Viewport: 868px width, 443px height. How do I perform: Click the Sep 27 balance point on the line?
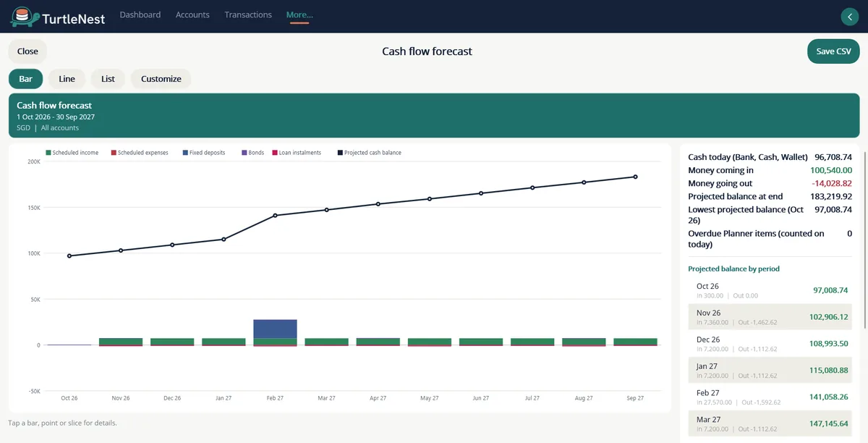(x=635, y=177)
